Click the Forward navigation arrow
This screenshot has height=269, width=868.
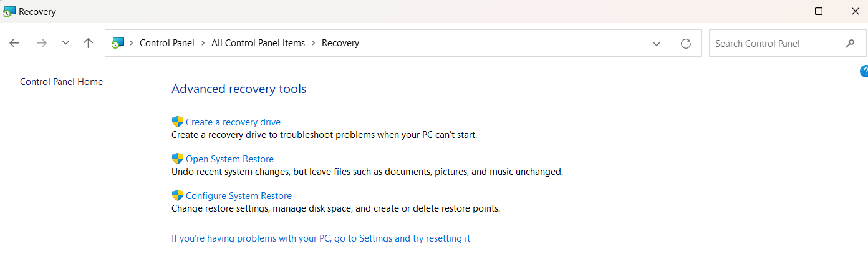42,43
